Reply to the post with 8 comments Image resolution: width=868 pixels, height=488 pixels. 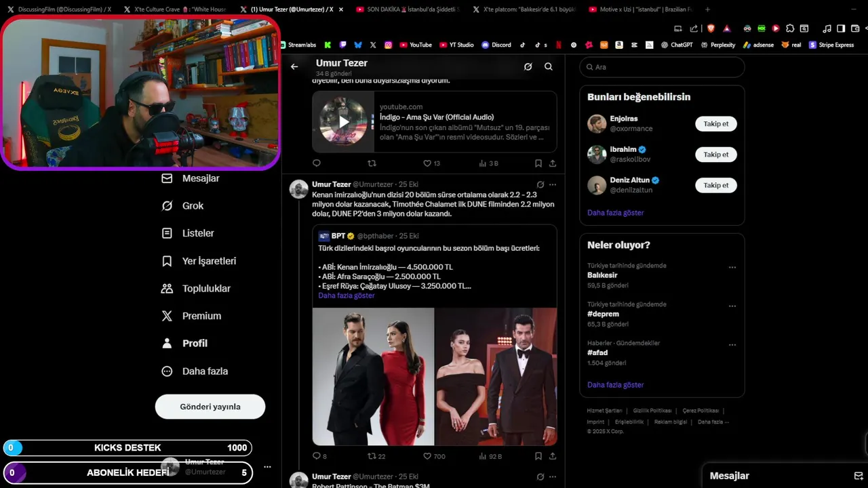click(319, 456)
